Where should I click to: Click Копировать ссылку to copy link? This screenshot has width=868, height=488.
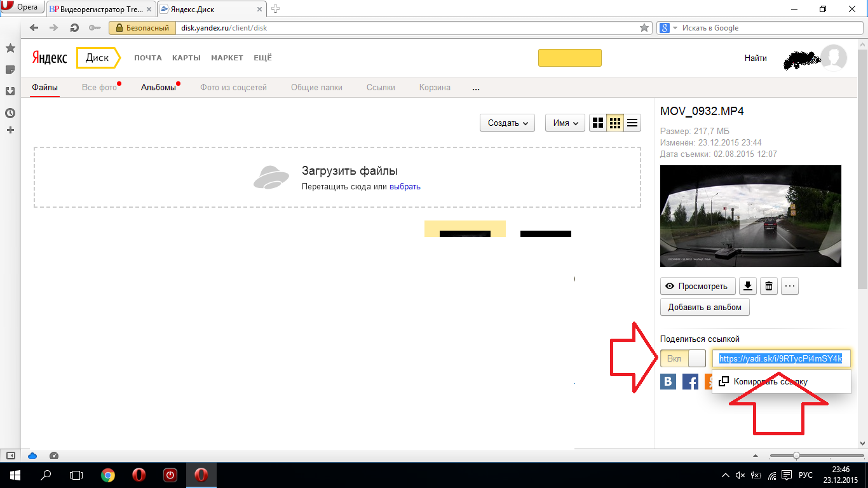[x=770, y=382]
